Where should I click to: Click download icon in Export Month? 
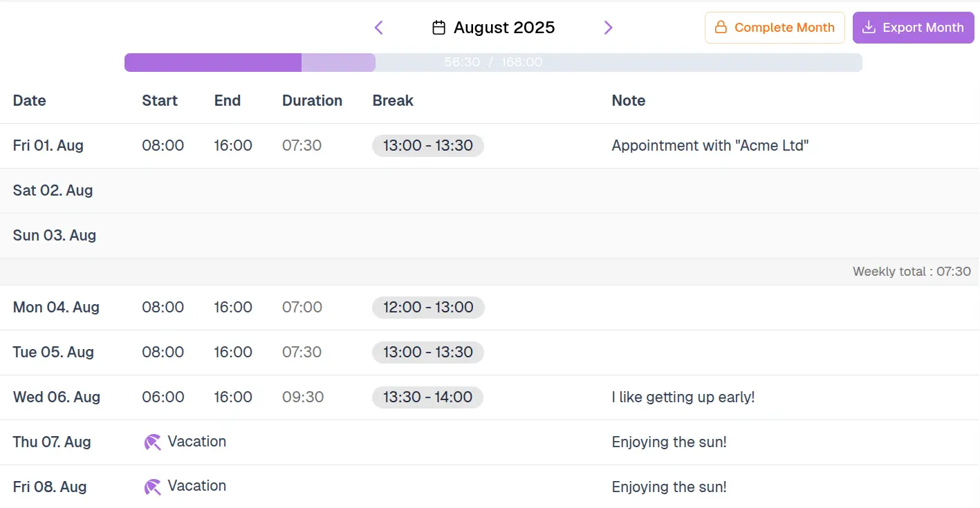(869, 28)
